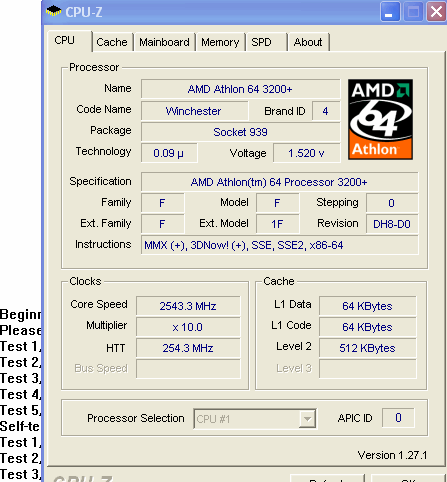The width and height of the screenshot is (447, 482).
Task: Close the CPU-Z window
Action: 436,12
